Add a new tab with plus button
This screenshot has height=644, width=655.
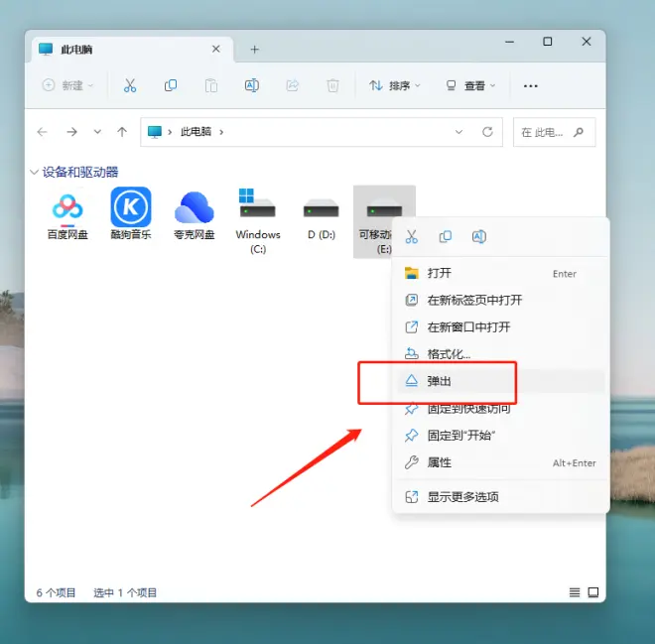pyautogui.click(x=254, y=49)
